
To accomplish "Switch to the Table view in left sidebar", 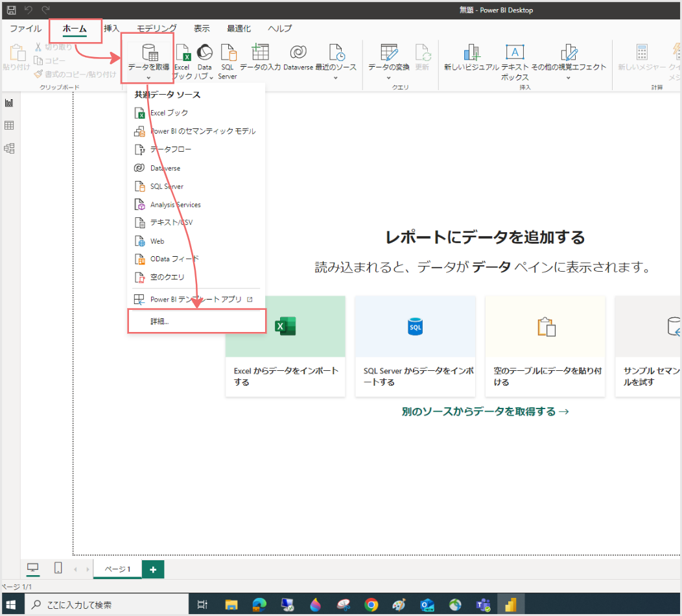I will [9, 126].
